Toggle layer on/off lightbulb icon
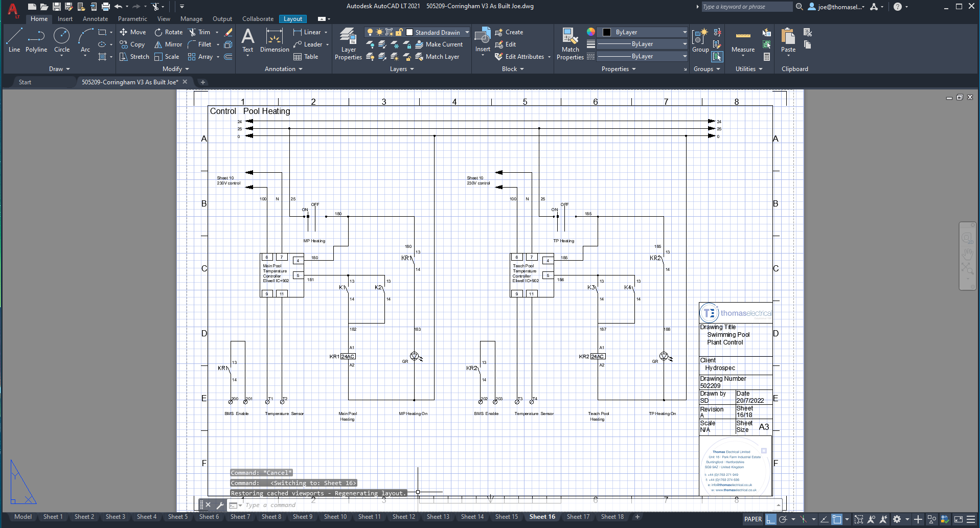 [x=370, y=32]
